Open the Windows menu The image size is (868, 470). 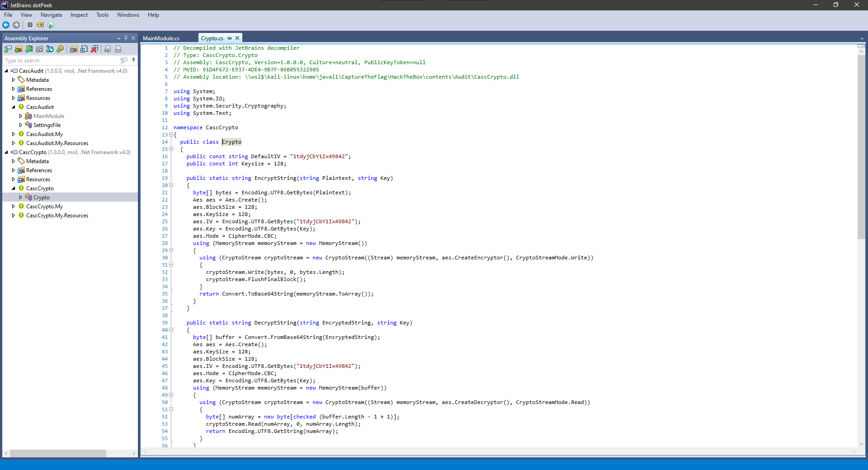click(128, 15)
